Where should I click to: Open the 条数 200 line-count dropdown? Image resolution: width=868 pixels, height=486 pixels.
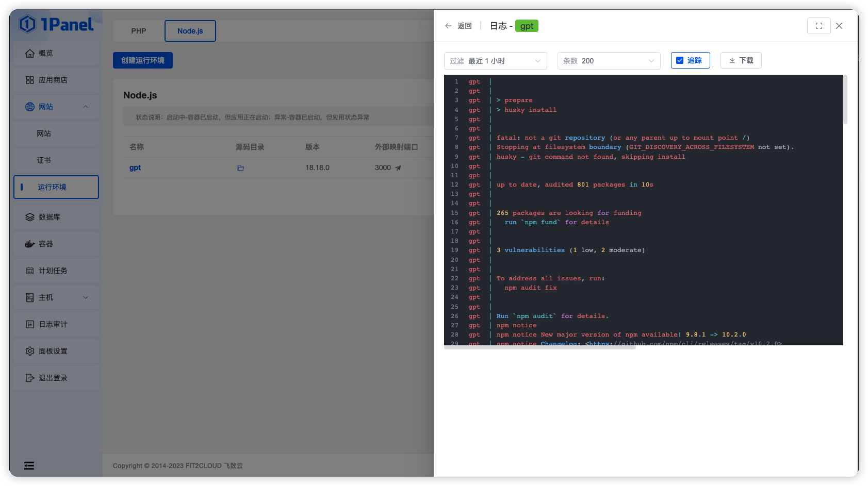point(609,60)
